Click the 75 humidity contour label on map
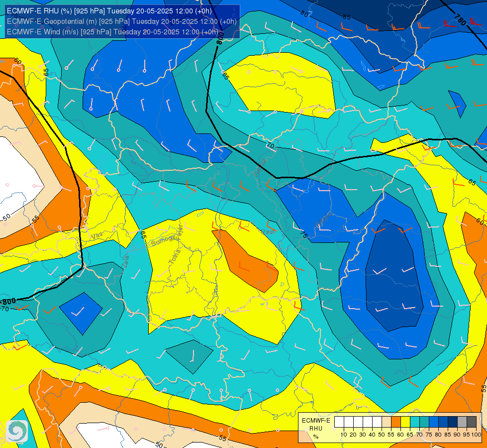Screen dimensions: 487x448 click(303, 235)
